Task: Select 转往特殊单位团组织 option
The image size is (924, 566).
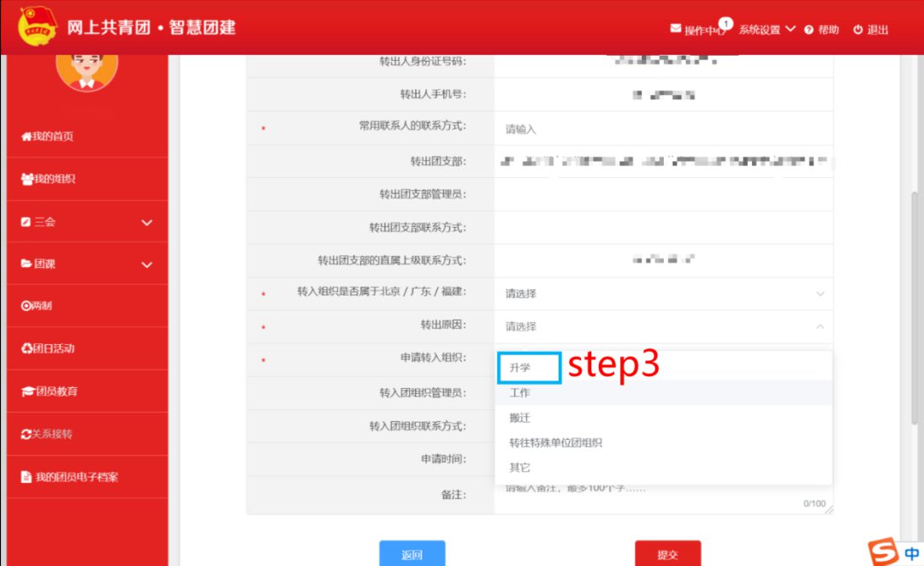Action: tap(664, 443)
